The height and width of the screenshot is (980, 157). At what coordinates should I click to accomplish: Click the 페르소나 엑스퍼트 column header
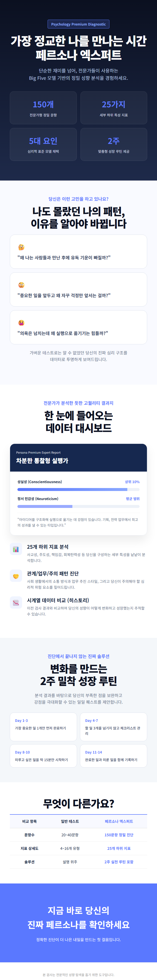[118, 821]
